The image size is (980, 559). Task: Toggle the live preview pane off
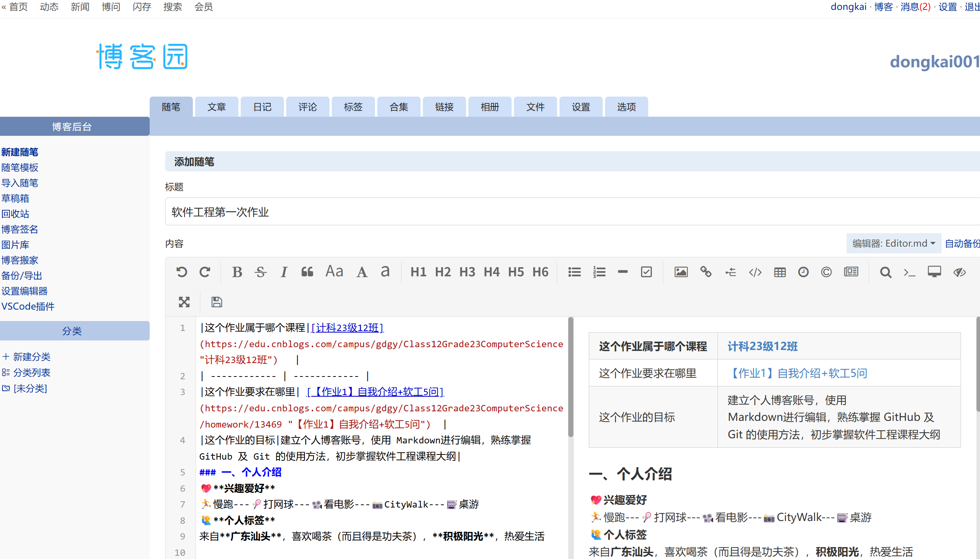[x=959, y=272]
